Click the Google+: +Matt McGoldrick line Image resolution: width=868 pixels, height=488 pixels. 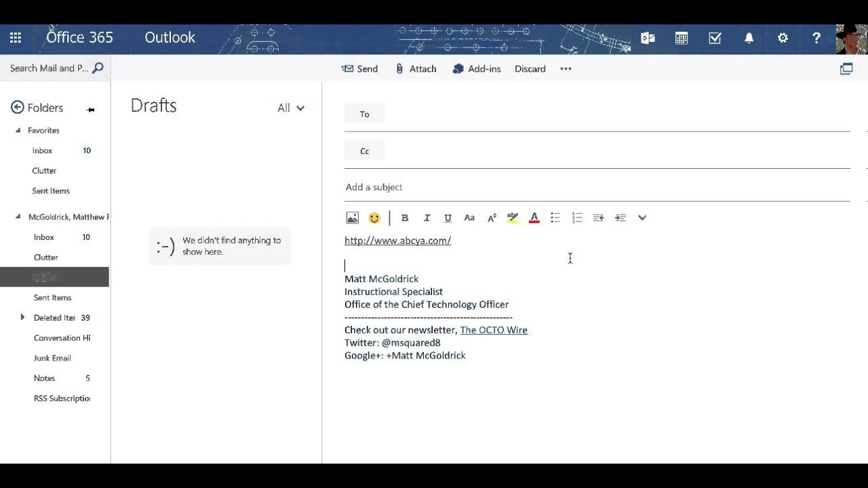tap(405, 356)
